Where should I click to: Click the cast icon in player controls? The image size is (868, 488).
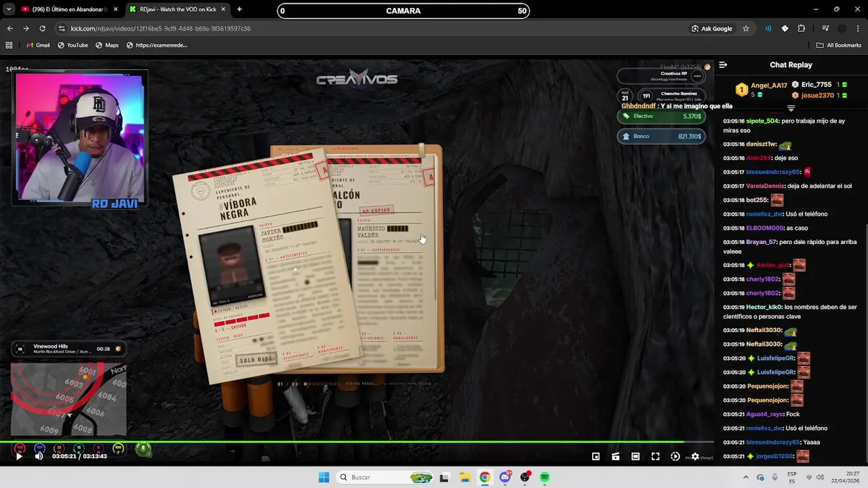[x=616, y=457]
